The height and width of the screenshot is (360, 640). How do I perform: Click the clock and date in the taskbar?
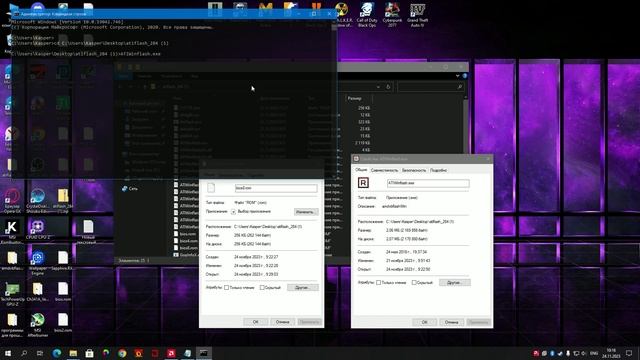611,353
